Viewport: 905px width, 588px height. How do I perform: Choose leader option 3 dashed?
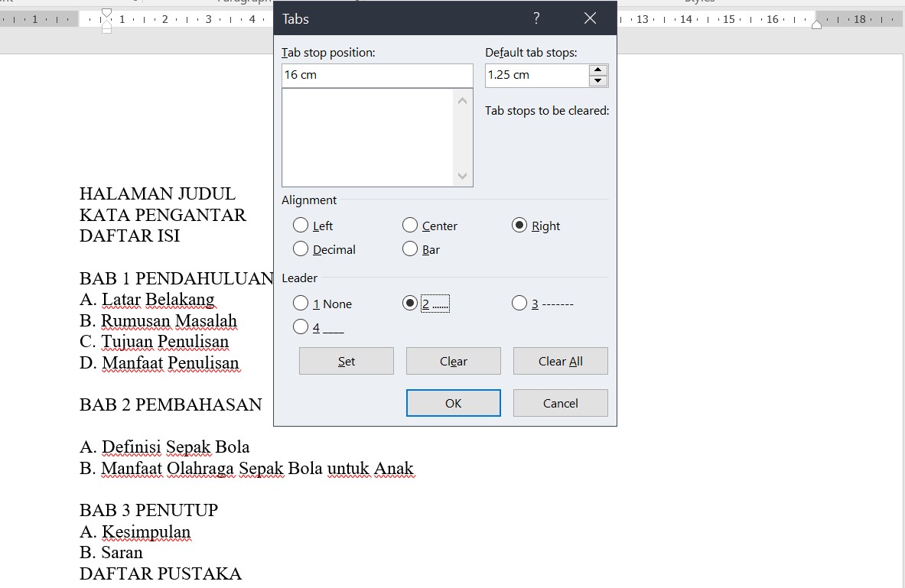coord(519,303)
